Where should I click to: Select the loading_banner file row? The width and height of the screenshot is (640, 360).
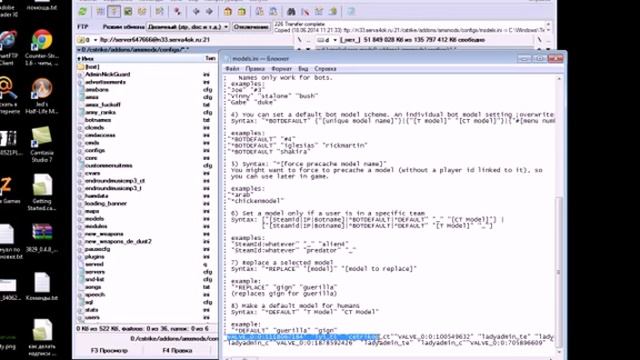tap(147, 203)
